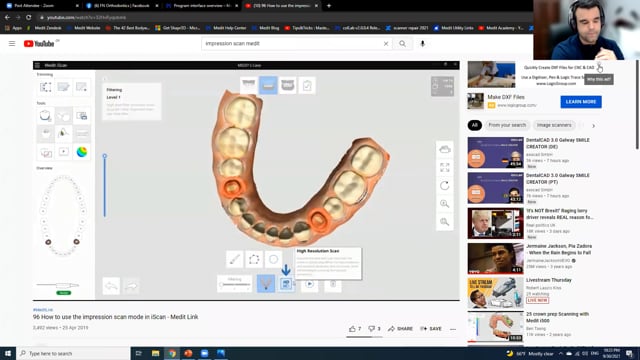Select the 'From your search' filter chip
The width and height of the screenshot is (640, 360).
(507, 125)
